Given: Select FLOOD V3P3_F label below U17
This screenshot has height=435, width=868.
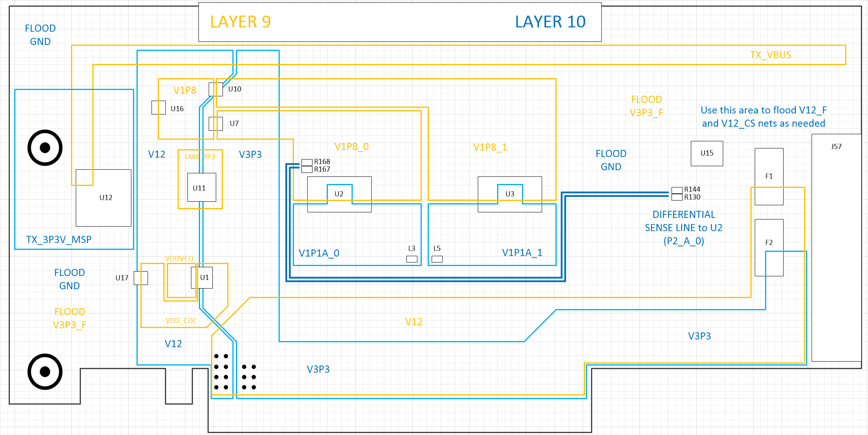Looking at the screenshot, I should click(x=69, y=318).
